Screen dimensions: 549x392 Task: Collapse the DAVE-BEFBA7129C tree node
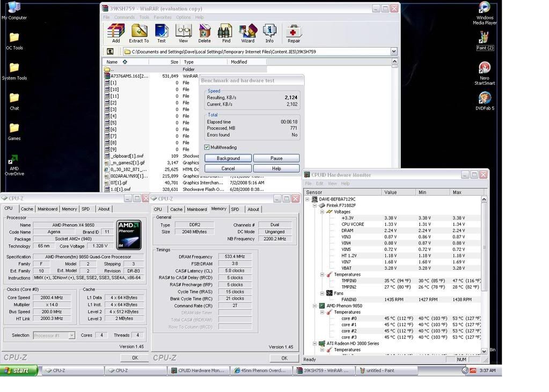(308, 199)
